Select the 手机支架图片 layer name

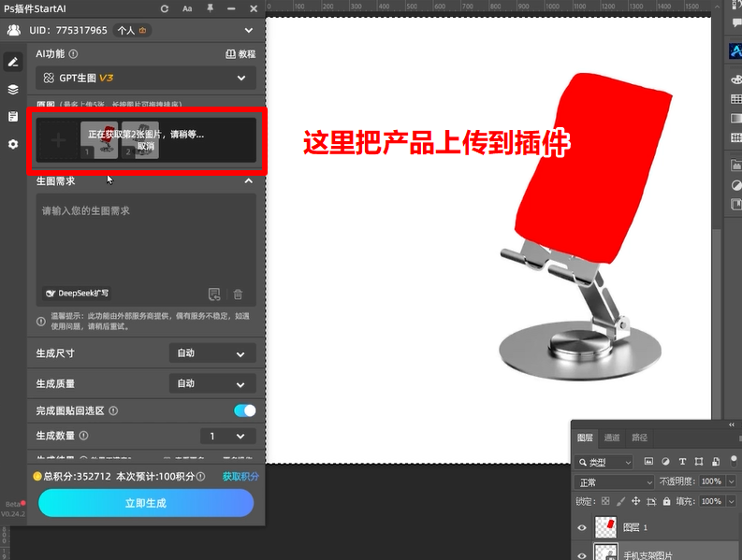click(x=647, y=555)
